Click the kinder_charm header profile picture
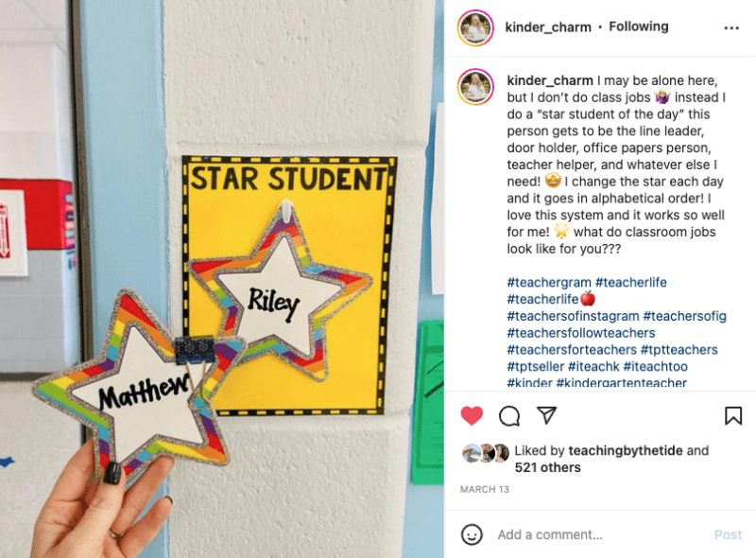The image size is (756, 558). coord(475,27)
